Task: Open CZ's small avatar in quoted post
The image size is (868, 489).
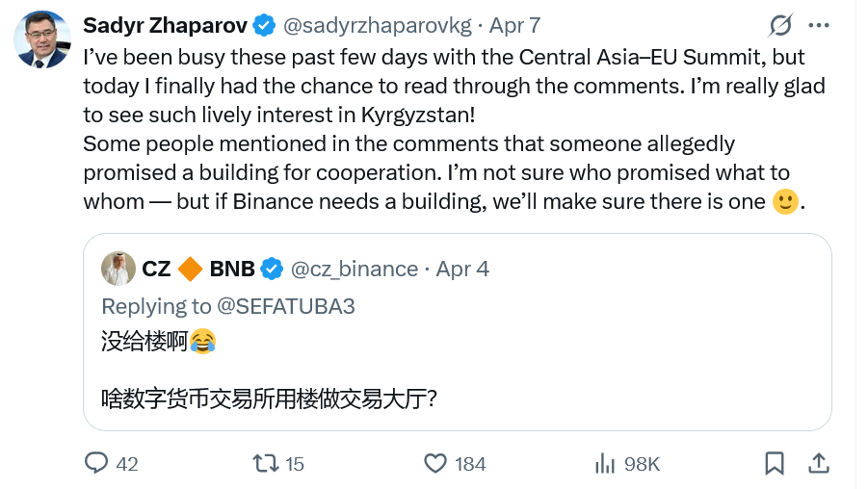Action: coord(118,269)
